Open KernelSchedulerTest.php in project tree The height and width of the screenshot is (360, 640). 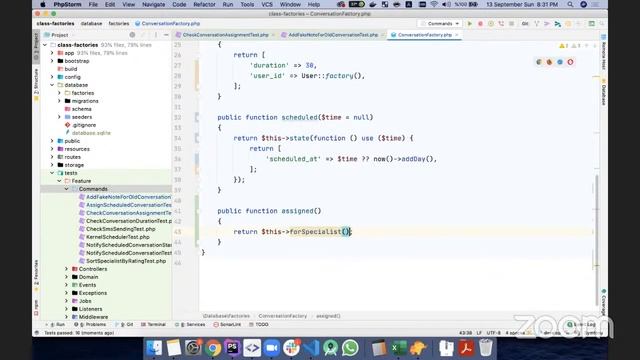(118, 237)
